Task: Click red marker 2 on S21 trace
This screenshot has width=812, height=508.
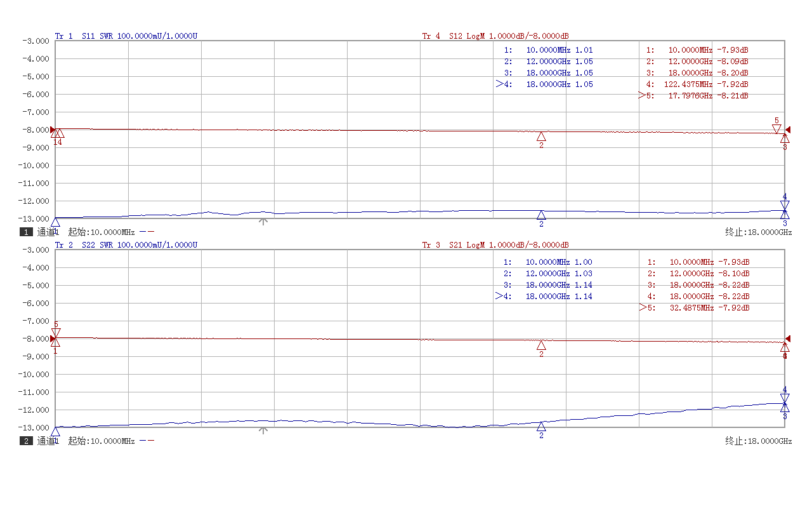Action: point(541,345)
